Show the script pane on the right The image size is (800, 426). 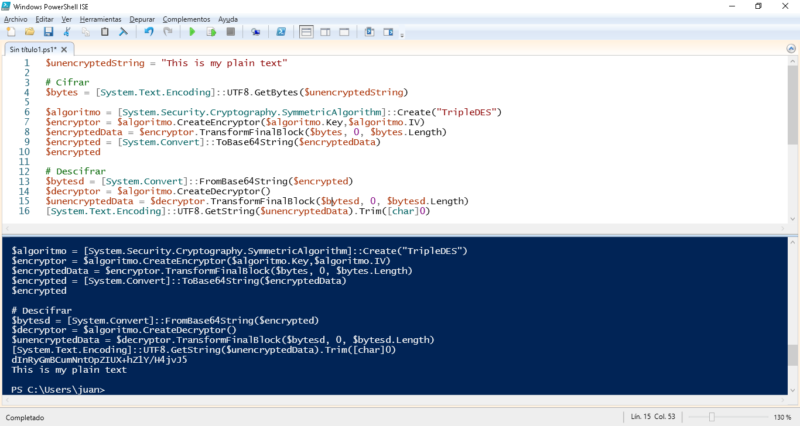(x=325, y=32)
